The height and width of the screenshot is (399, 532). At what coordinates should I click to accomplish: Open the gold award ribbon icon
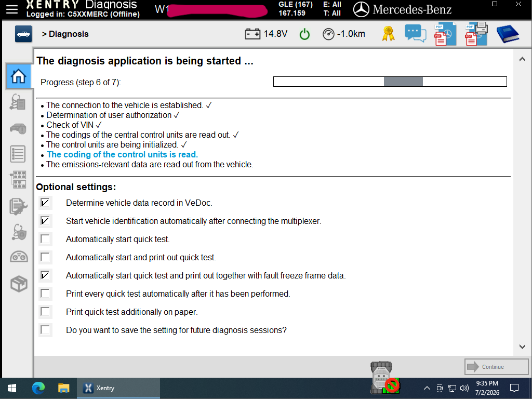388,34
